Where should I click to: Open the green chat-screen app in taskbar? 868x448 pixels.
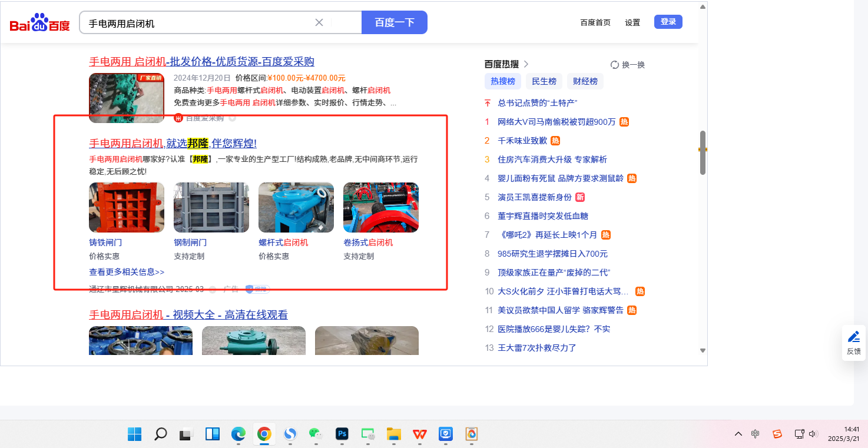(x=368, y=434)
